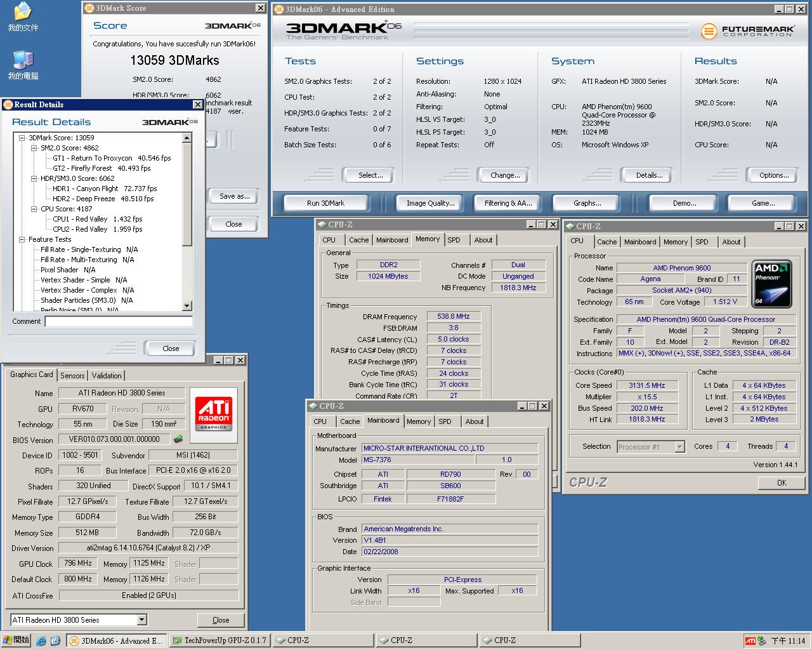The image size is (812, 650).
Task: Click the Filtering & AA... button
Action: click(508, 203)
